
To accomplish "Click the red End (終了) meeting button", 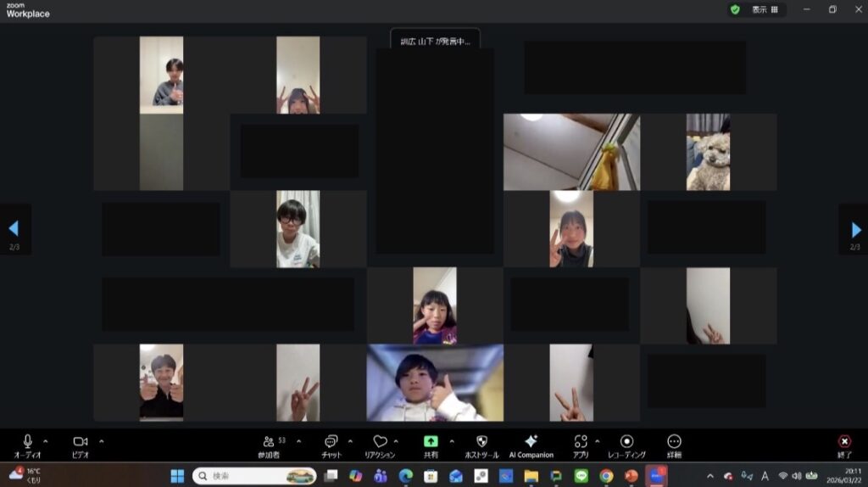I will 844,441.
